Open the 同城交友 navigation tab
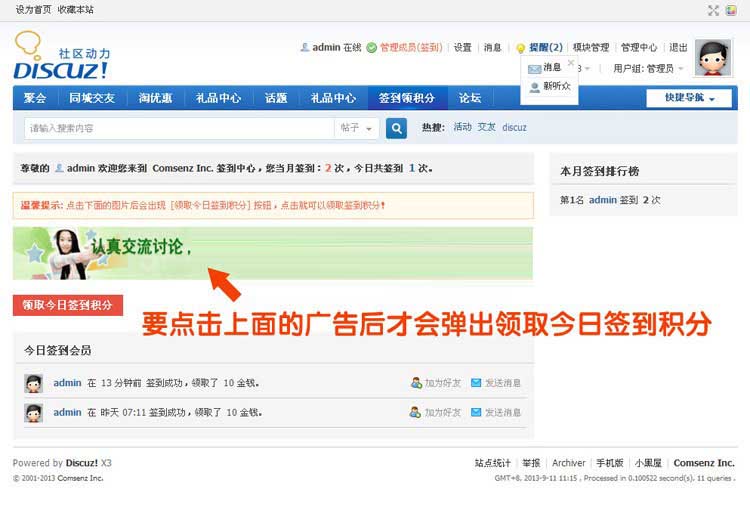 pyautogui.click(x=92, y=98)
